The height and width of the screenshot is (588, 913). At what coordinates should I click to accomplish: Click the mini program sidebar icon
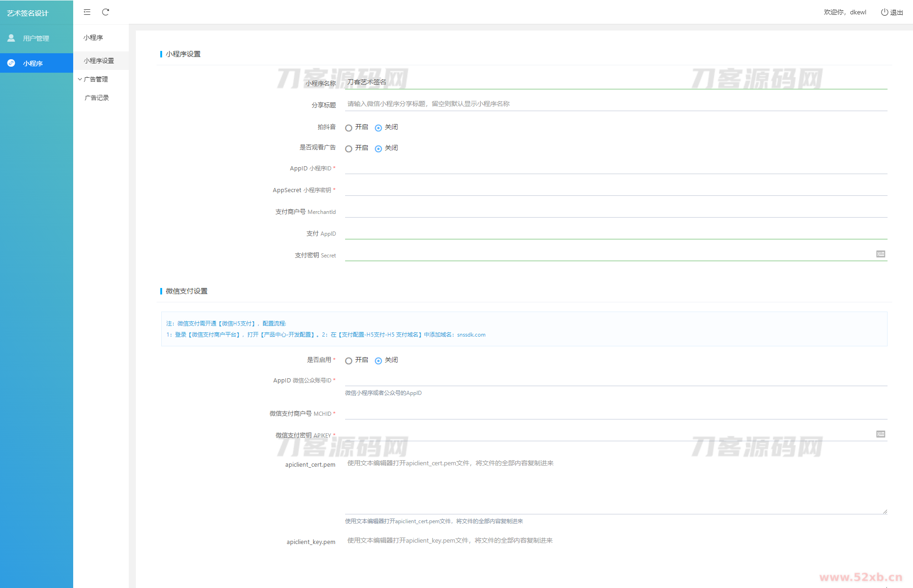(x=11, y=63)
